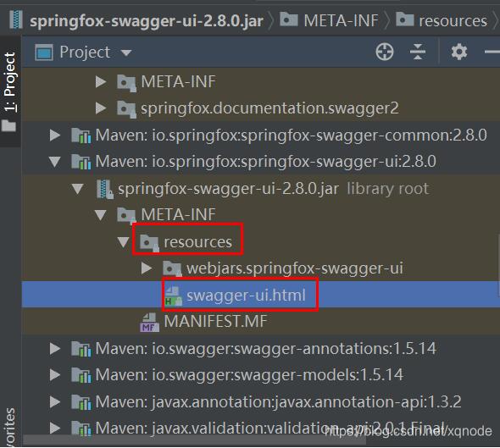Select the webjars.springfox-swagger-ui folder
The image size is (500, 448).
click(295, 268)
